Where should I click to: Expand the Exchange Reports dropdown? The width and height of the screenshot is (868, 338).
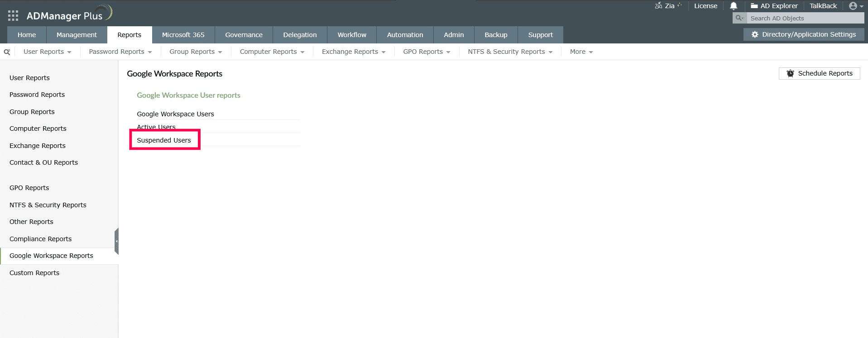tap(354, 52)
